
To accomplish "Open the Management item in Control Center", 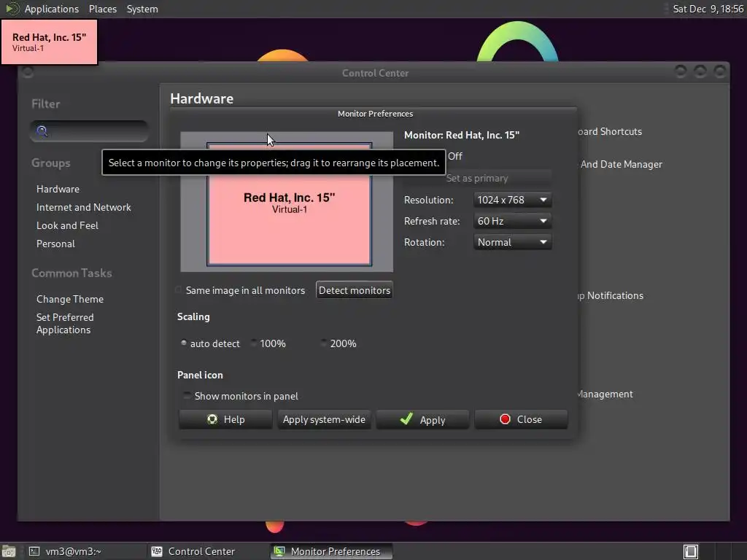I will pos(605,394).
